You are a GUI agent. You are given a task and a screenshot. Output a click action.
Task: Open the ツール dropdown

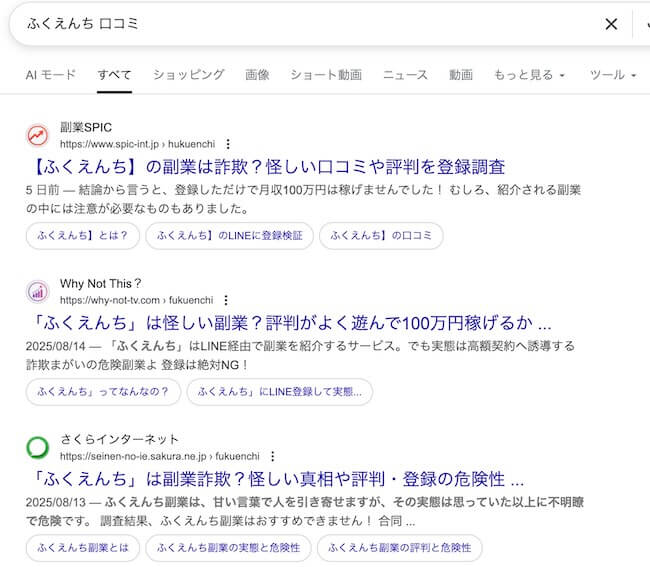613,75
